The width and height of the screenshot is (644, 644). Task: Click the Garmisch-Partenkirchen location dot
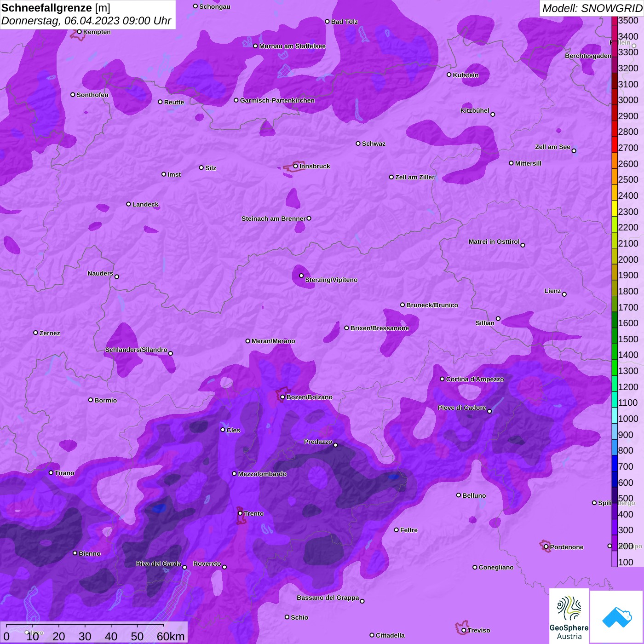236,100
